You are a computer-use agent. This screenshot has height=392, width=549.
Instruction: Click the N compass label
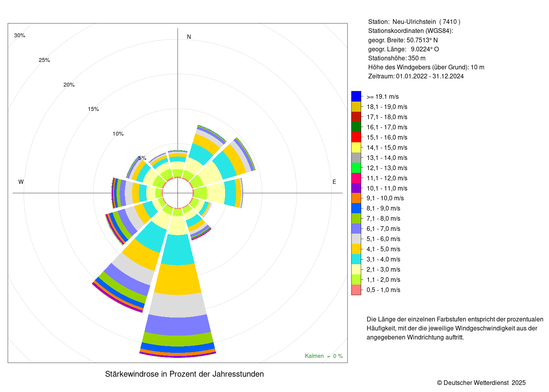(189, 37)
